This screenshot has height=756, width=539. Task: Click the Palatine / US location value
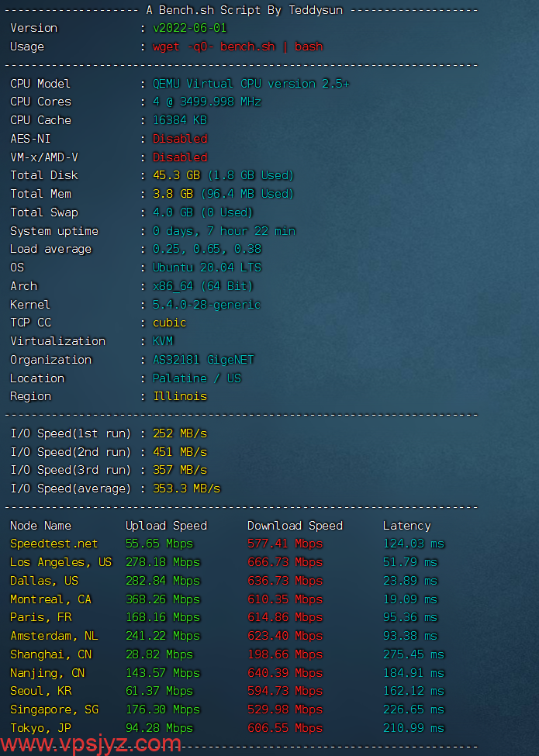(x=197, y=378)
